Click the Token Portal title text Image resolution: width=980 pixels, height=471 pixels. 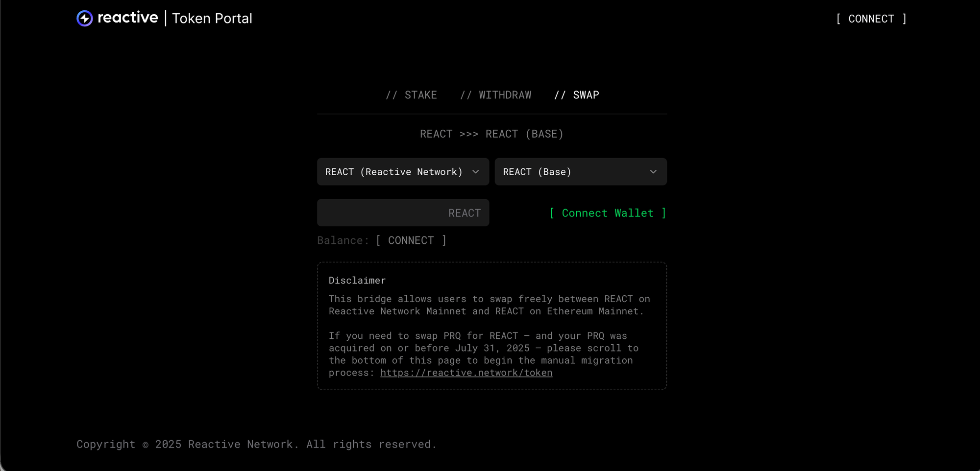(212, 19)
